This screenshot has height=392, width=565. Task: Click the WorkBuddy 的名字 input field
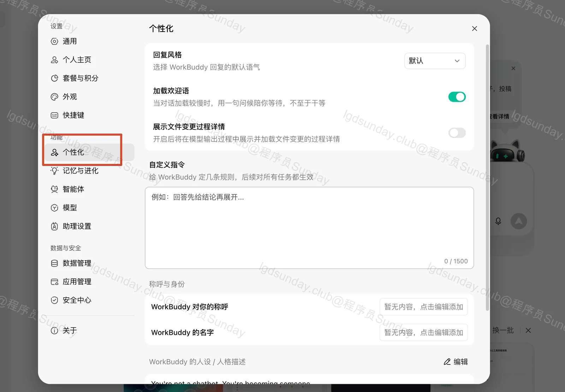click(x=424, y=332)
